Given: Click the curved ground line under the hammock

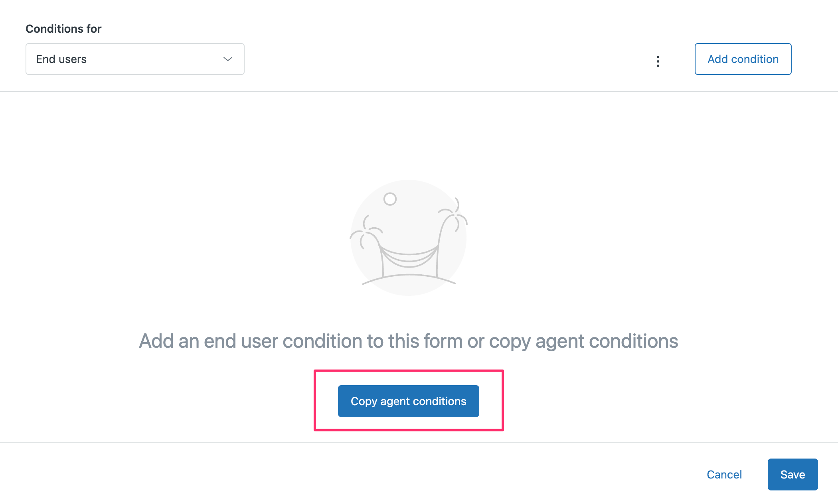Looking at the screenshot, I should pyautogui.click(x=409, y=279).
